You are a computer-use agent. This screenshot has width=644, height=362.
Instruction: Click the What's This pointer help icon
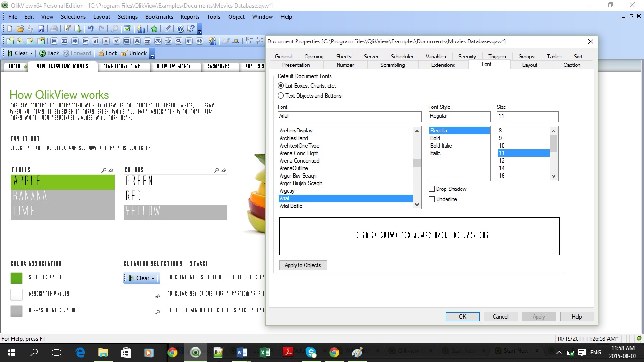click(190, 29)
